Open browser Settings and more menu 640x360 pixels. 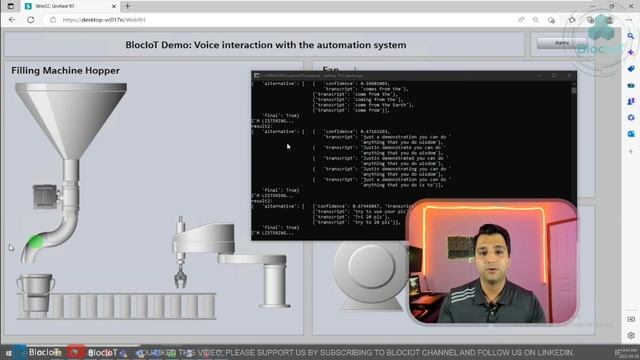tap(629, 20)
